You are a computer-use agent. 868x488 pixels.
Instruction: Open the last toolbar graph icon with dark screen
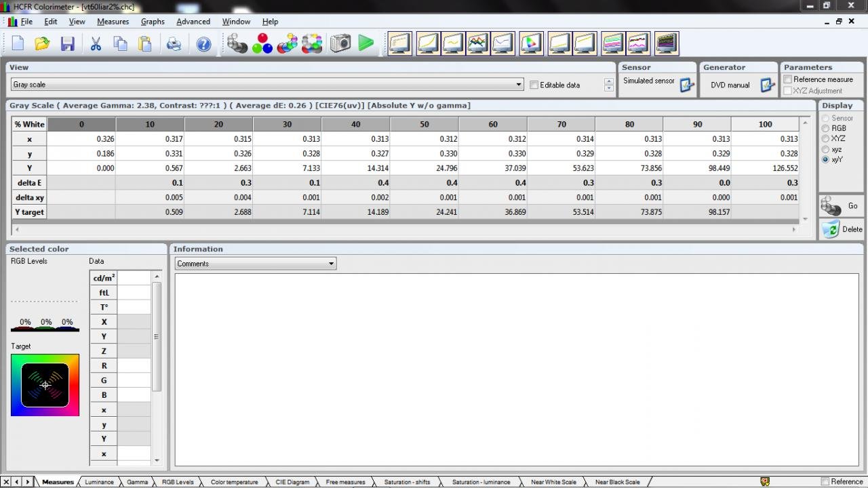(667, 44)
